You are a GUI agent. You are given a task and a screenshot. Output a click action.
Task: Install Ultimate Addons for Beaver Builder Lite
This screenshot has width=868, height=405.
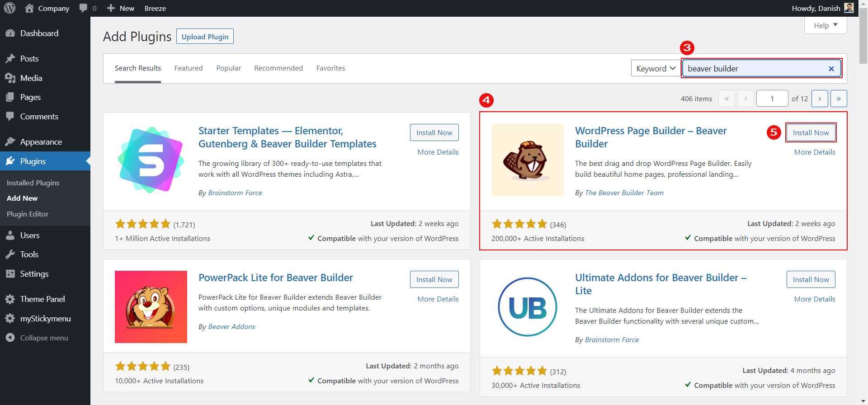(811, 279)
